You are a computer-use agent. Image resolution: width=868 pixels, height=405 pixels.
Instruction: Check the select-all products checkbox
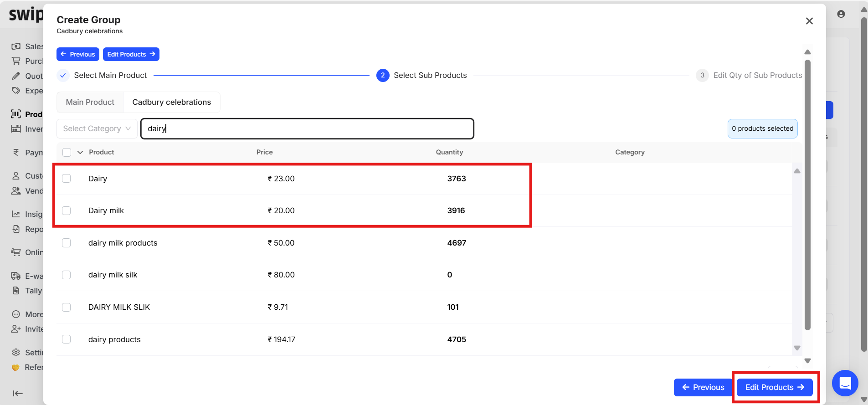(x=67, y=152)
